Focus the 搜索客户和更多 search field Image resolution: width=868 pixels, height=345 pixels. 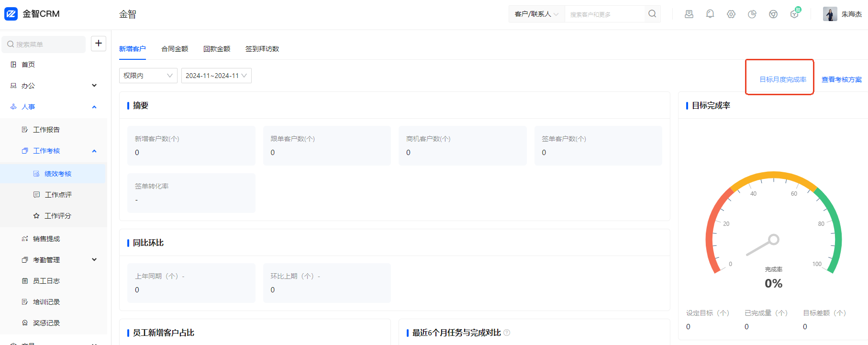(x=605, y=14)
